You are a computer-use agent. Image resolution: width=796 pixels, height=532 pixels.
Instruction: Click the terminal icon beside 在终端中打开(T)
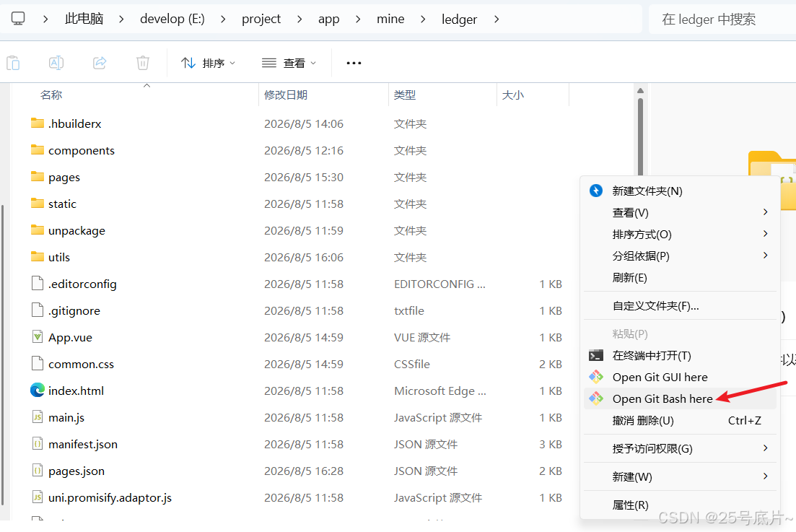596,355
